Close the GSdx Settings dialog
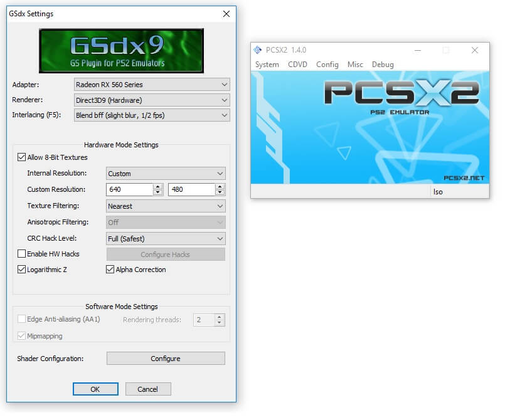 226,14
